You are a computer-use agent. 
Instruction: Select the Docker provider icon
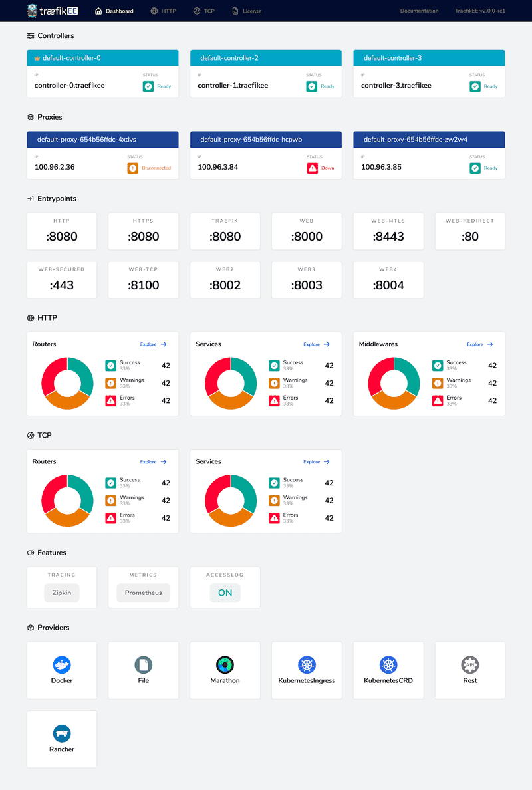tap(61, 664)
